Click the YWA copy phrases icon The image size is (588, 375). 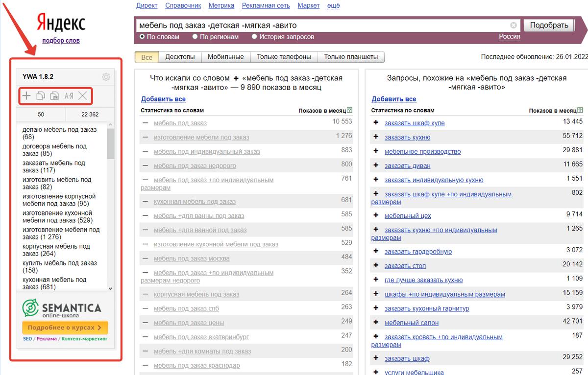click(41, 96)
